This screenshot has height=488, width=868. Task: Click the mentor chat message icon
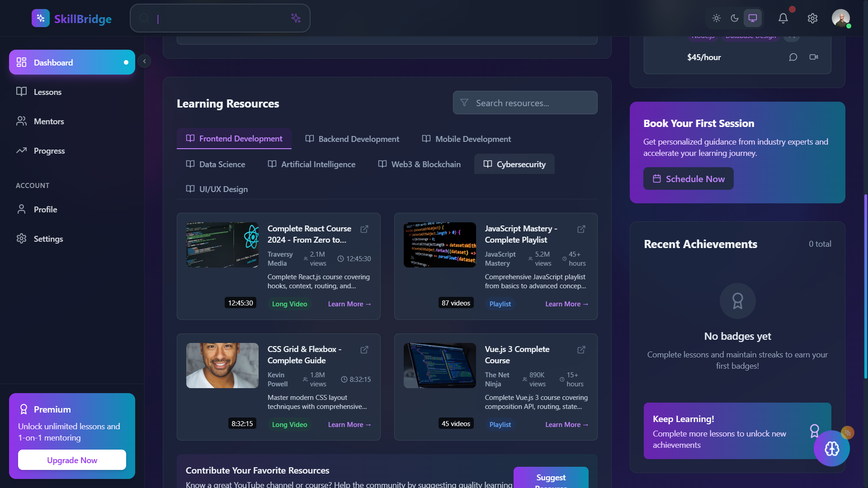pyautogui.click(x=793, y=57)
